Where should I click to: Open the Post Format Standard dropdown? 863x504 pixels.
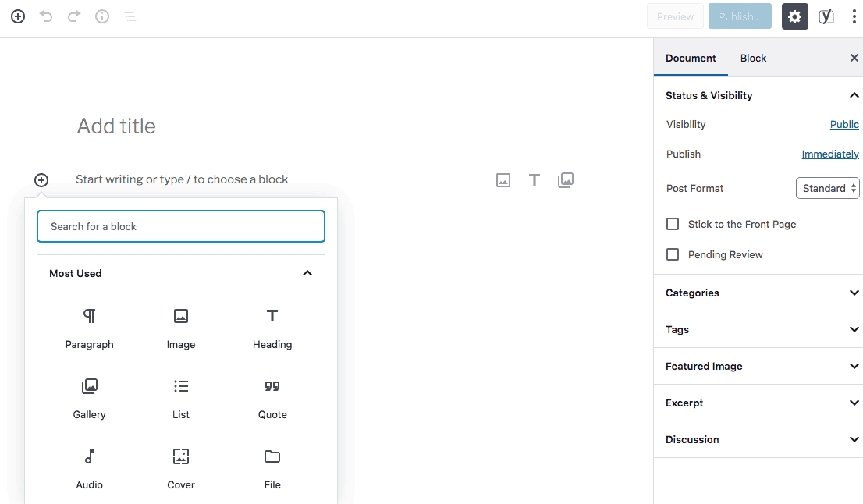pos(827,188)
